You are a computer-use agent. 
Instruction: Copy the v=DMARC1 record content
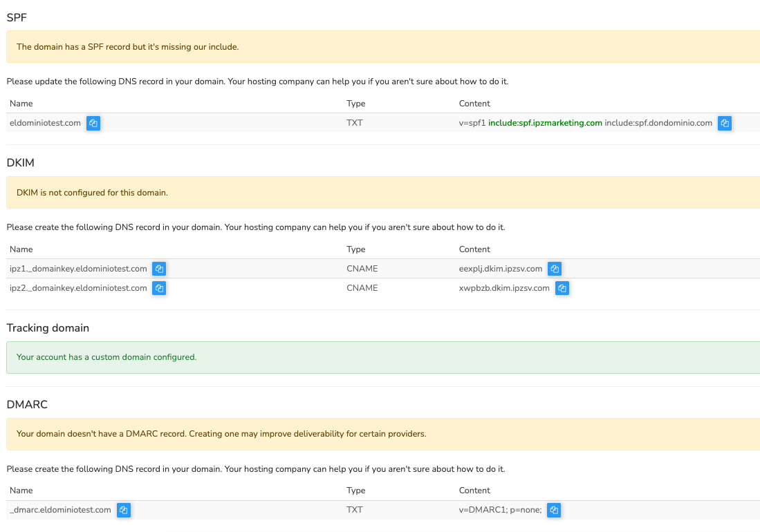pos(554,510)
